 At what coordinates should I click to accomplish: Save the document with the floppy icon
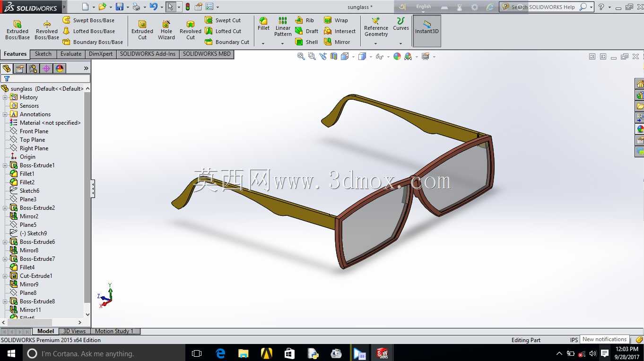pyautogui.click(x=120, y=7)
